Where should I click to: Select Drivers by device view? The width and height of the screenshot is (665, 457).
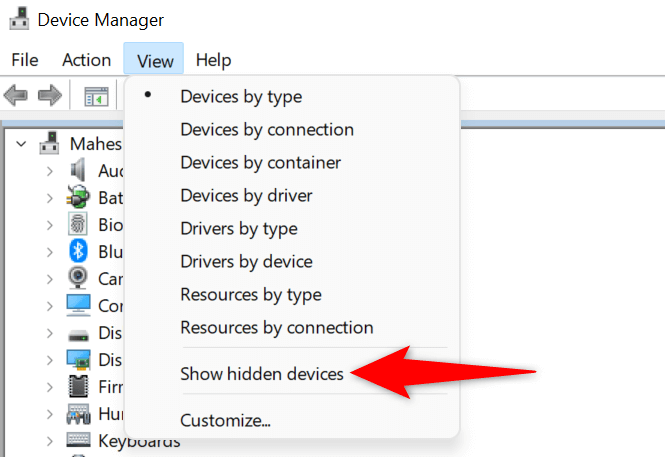pyautogui.click(x=246, y=262)
